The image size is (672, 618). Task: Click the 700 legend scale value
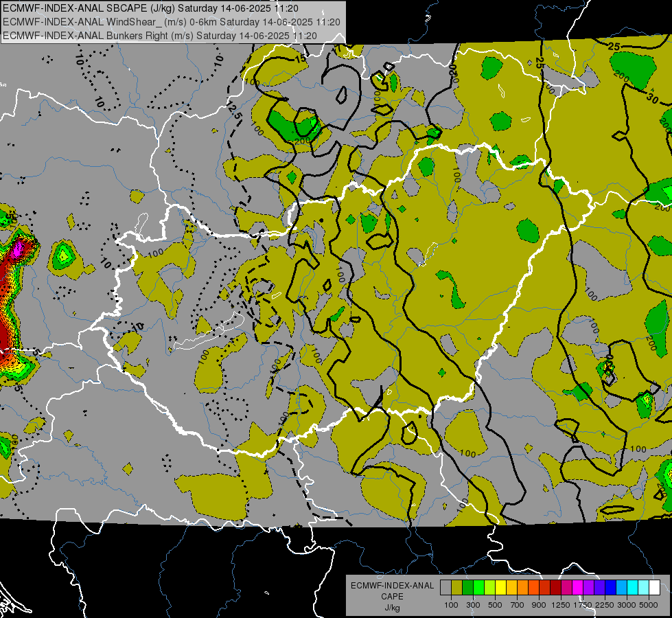[518, 605]
